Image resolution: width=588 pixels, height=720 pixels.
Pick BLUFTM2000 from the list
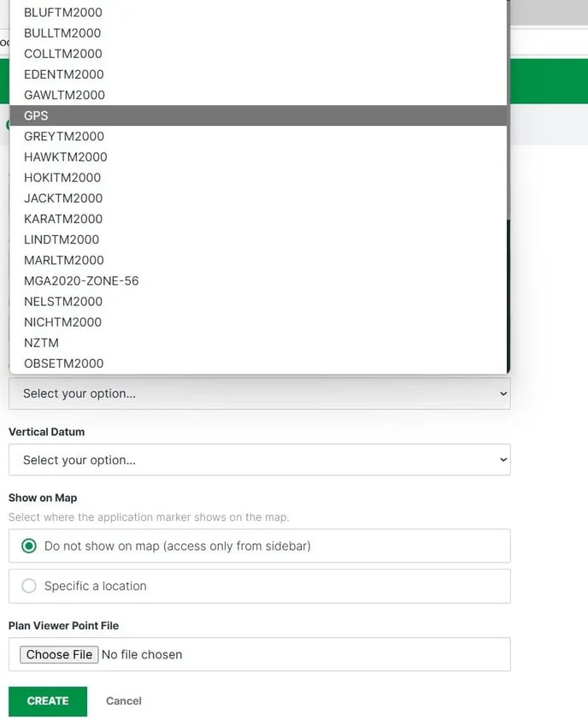click(x=62, y=13)
